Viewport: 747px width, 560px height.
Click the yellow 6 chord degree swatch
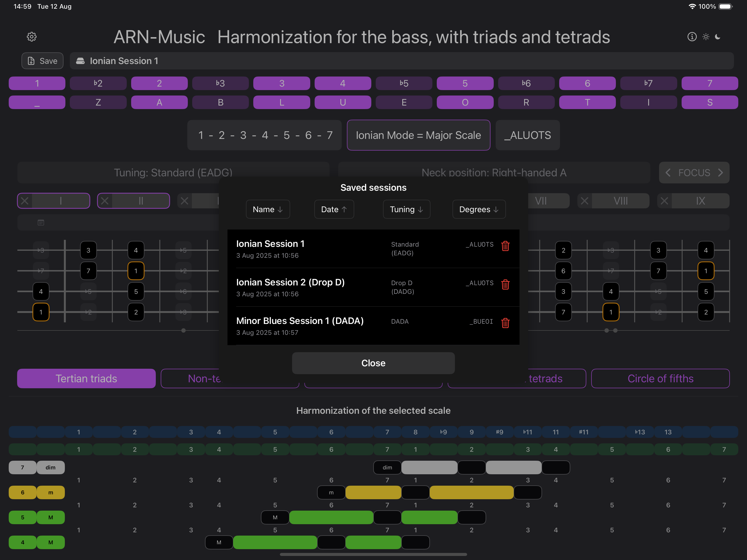(22, 492)
